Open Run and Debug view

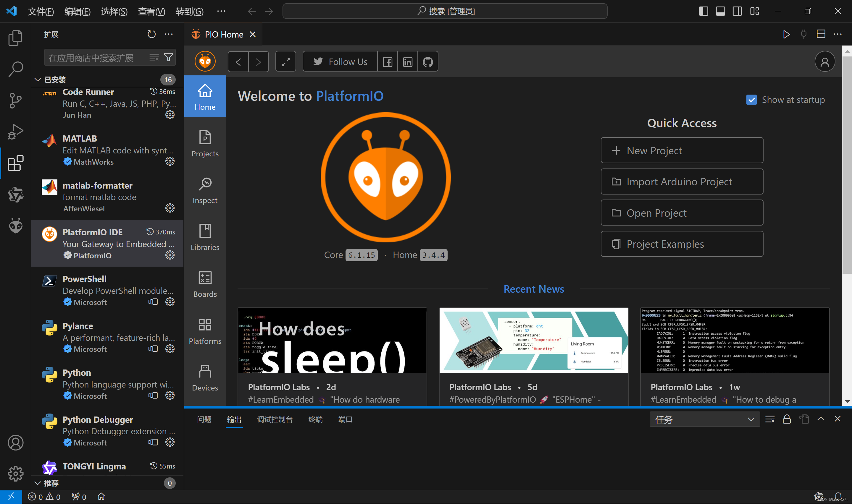pyautogui.click(x=15, y=132)
